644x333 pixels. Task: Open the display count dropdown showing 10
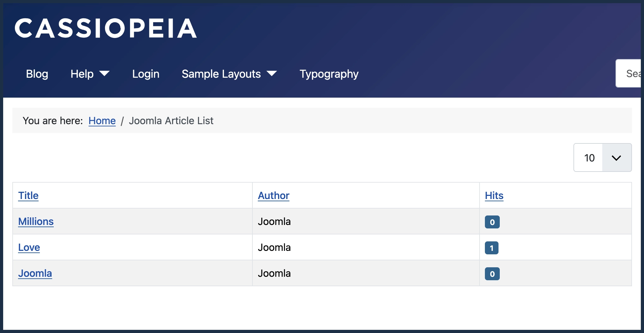603,158
